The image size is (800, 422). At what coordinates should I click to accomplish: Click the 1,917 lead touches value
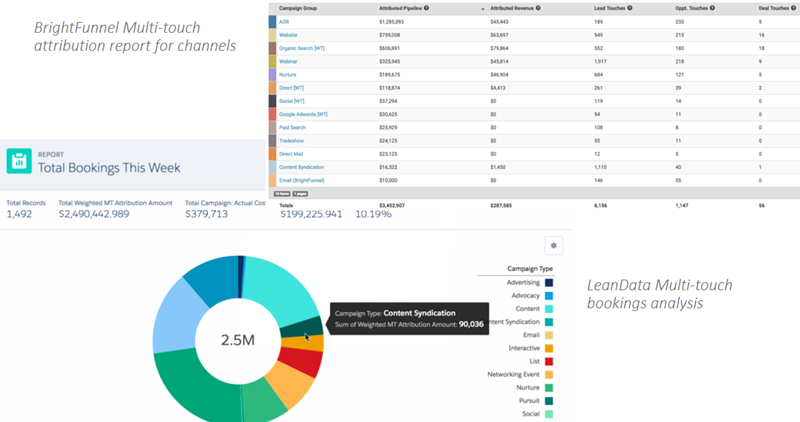coord(600,62)
